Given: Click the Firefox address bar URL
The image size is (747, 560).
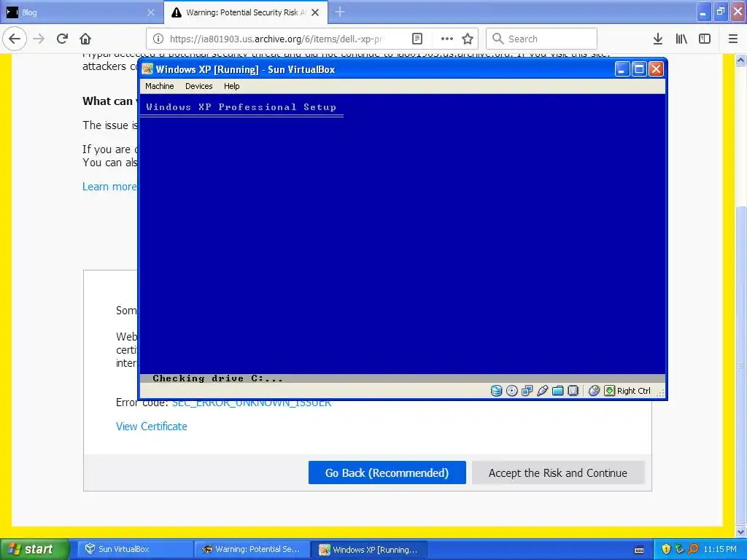Looking at the screenshot, I should [x=276, y=39].
